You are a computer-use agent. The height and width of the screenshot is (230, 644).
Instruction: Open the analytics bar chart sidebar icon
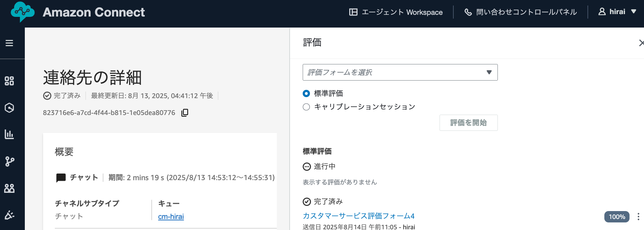coord(9,134)
